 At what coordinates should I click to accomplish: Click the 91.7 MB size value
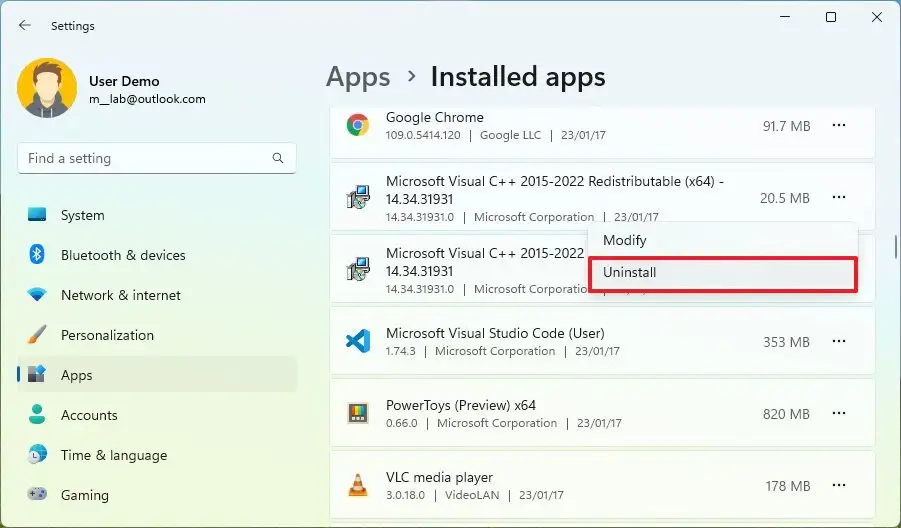[786, 126]
